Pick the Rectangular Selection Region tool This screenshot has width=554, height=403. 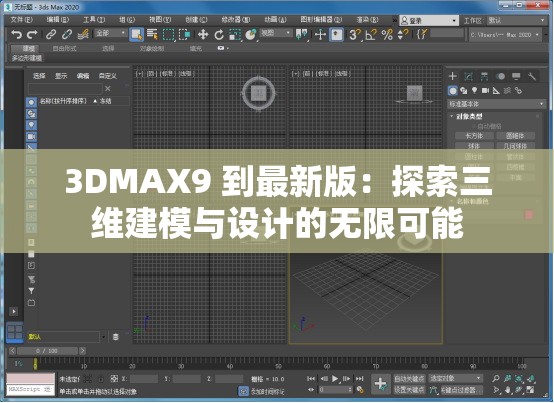coord(169,34)
